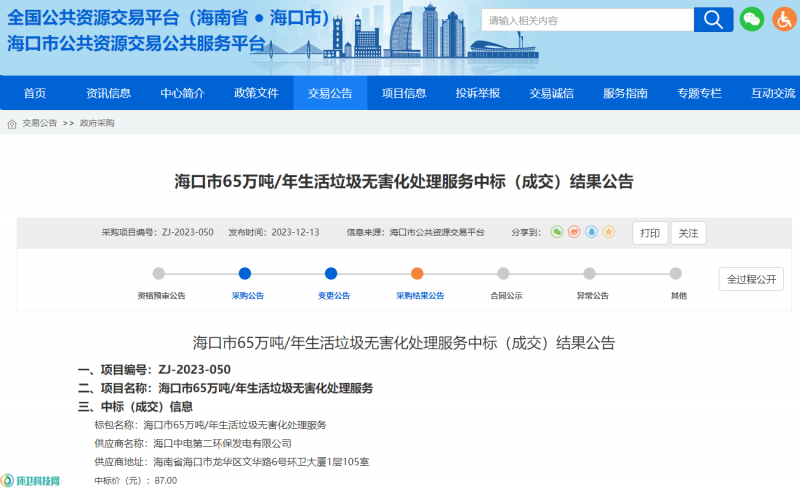Image resolution: width=800 pixels, height=488 pixels.
Task: Open 投诉举报 from the navigation bar
Action: tap(477, 93)
